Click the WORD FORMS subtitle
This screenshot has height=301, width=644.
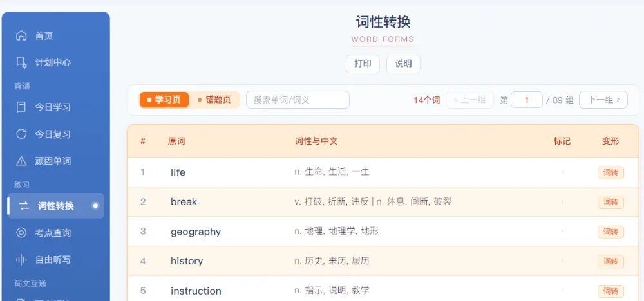(383, 39)
